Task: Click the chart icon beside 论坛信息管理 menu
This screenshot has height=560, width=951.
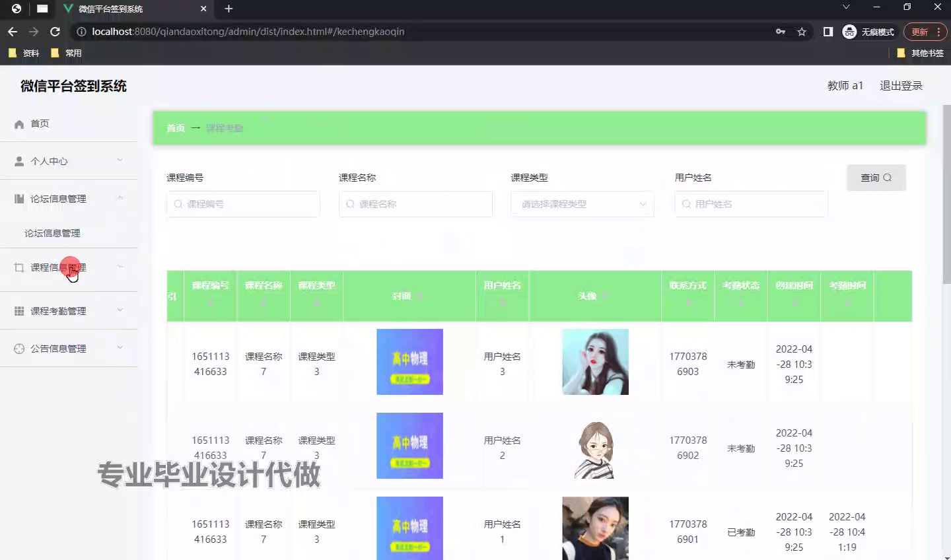Action: tap(19, 199)
